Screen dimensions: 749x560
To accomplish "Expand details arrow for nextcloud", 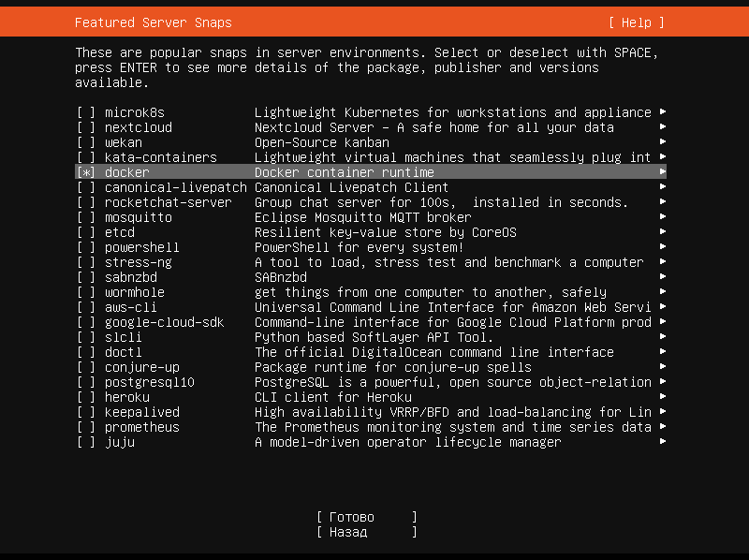I will (x=663, y=126).
